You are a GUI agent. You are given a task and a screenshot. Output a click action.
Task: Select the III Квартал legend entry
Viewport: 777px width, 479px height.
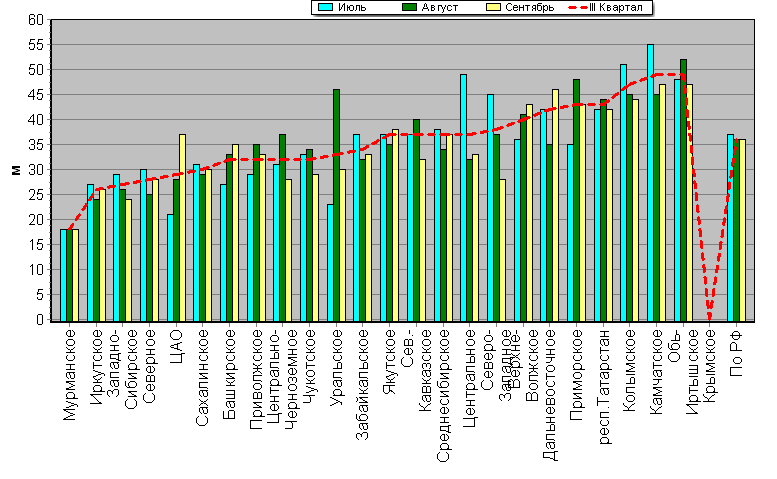pos(612,7)
